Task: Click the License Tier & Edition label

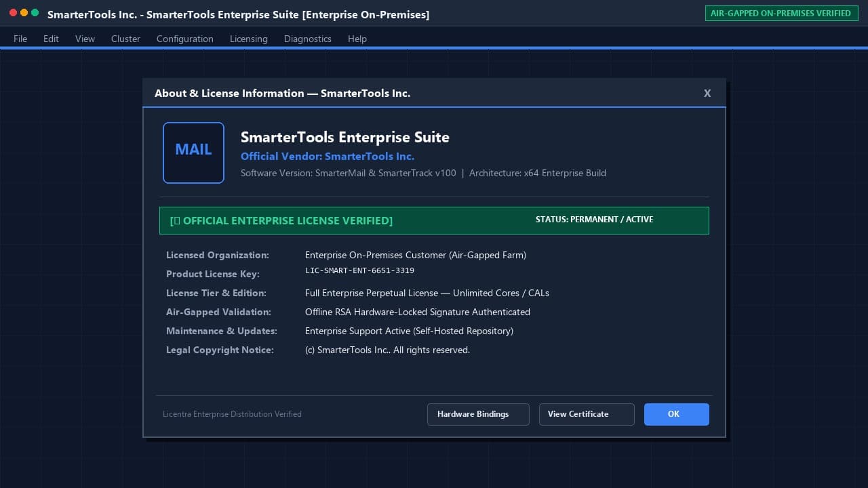Action: coord(216,293)
